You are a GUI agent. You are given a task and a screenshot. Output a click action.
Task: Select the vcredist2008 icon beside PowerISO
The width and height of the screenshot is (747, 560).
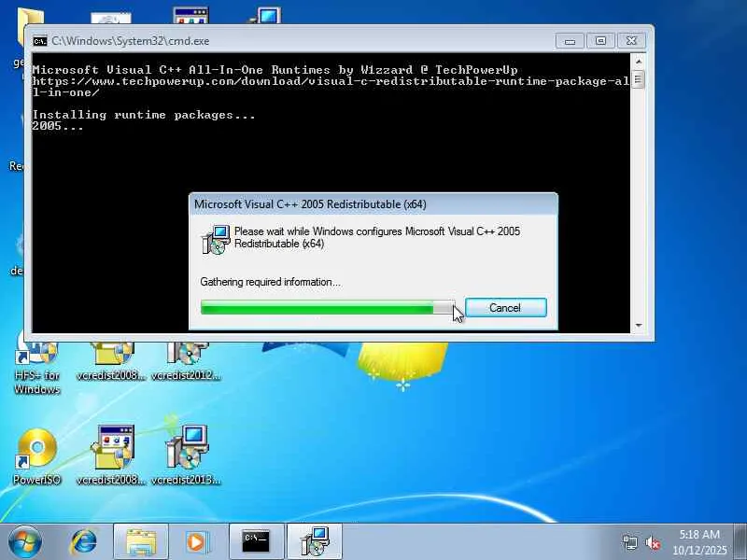click(x=111, y=455)
